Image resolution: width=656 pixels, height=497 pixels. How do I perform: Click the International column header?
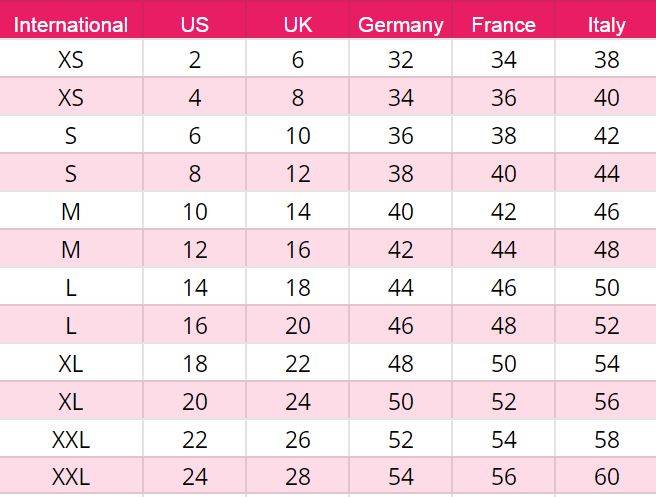[x=71, y=25]
